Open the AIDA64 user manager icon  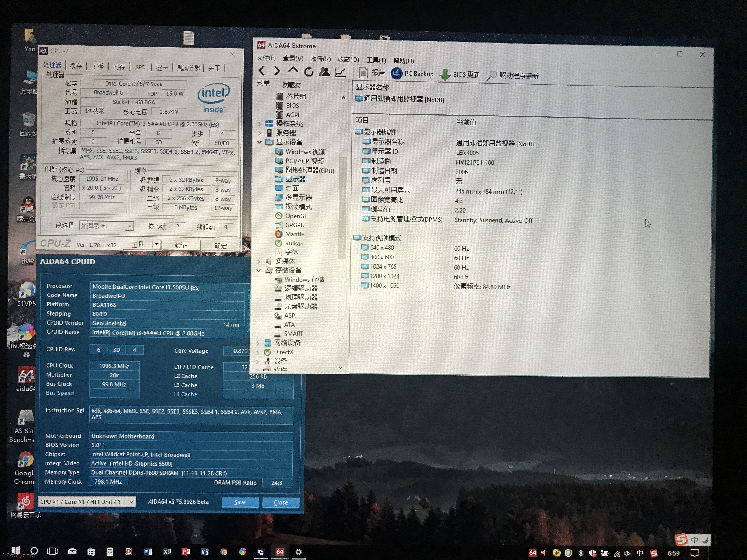click(x=325, y=71)
